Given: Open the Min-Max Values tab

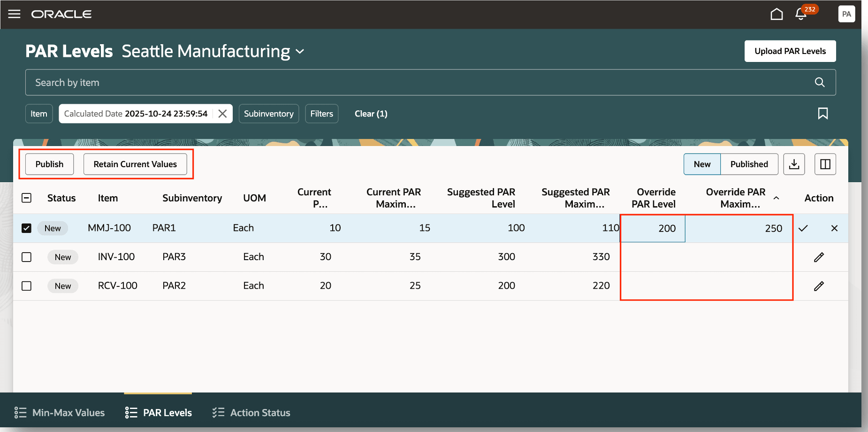Looking at the screenshot, I should pos(60,413).
